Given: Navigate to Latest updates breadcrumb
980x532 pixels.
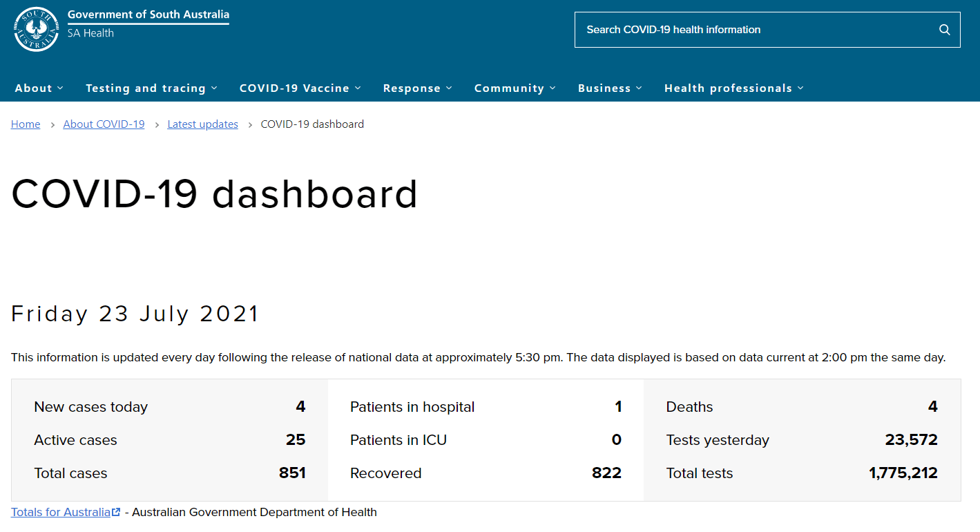Looking at the screenshot, I should point(202,124).
